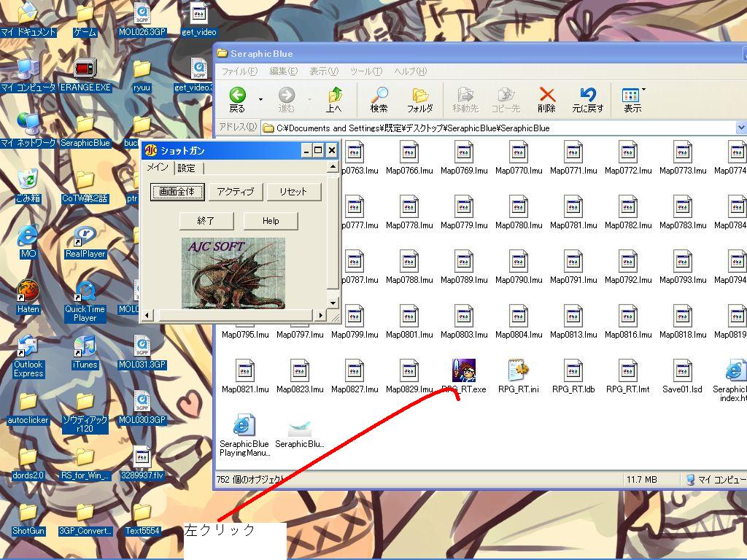Open the Views (表示) toolbar icon
Image resolution: width=747 pixels, height=560 pixels.
coord(631,95)
